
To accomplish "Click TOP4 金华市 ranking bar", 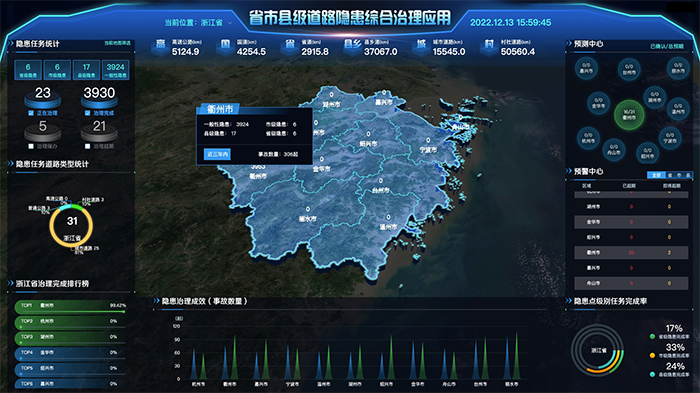I will pos(71,354).
